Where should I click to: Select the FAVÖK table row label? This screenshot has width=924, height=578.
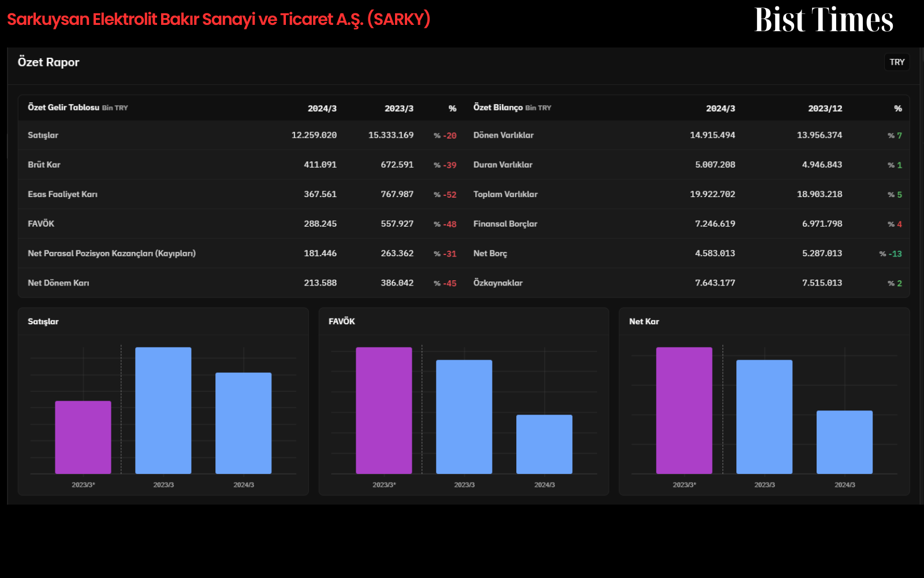click(x=41, y=224)
